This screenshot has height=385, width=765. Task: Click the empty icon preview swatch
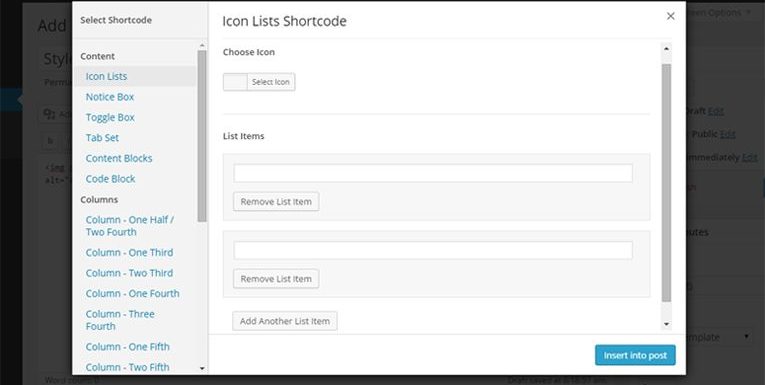[x=235, y=82]
